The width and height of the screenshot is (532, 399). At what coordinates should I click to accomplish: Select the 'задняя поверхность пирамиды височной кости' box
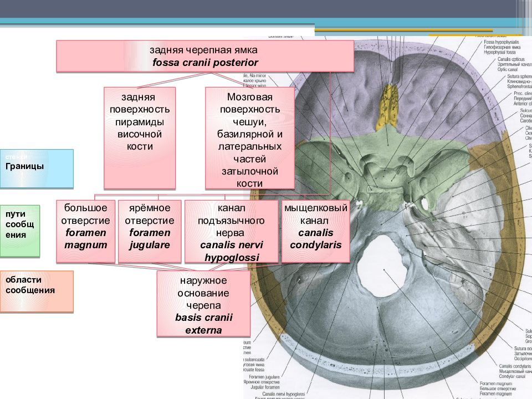click(140, 138)
